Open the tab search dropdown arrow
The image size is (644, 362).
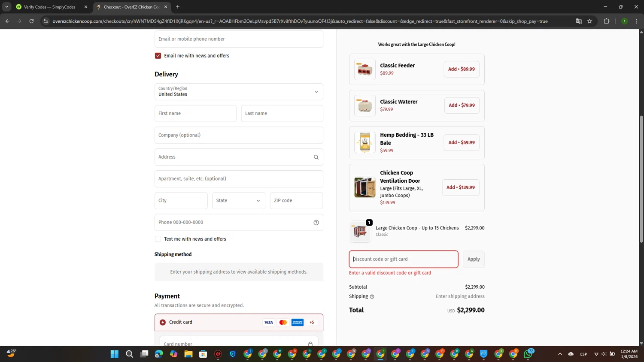pos(6,7)
